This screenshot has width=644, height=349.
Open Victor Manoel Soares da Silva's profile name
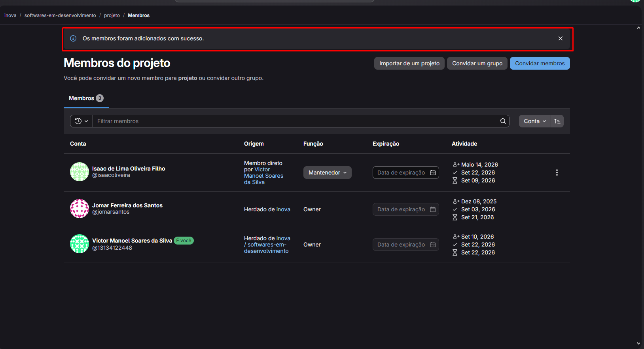coord(132,241)
